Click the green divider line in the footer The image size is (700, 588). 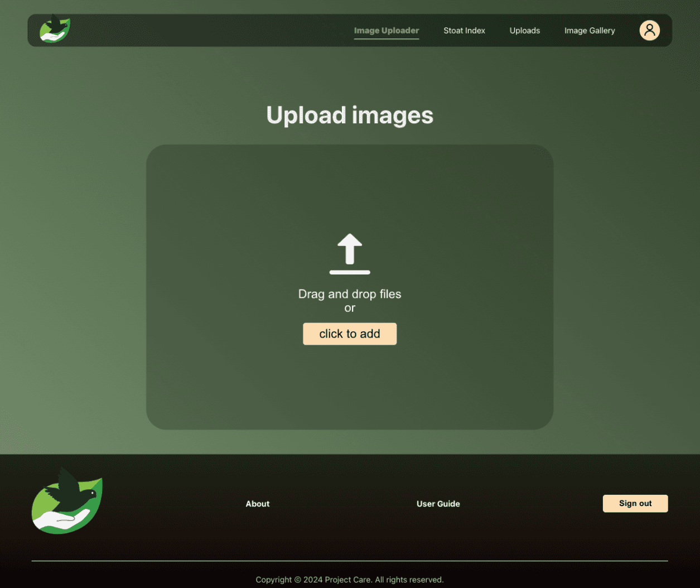pyautogui.click(x=350, y=561)
